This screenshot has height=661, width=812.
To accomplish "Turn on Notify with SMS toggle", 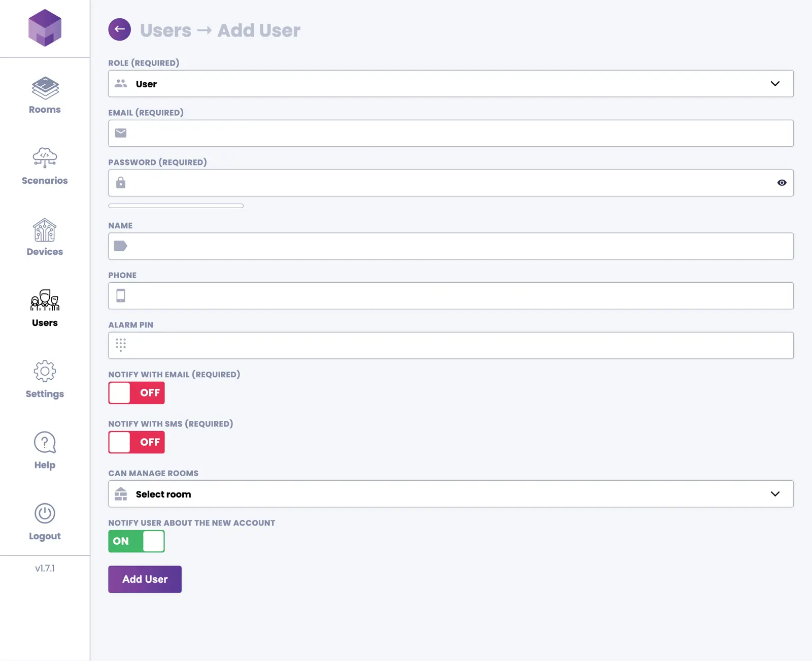I will pos(137,442).
